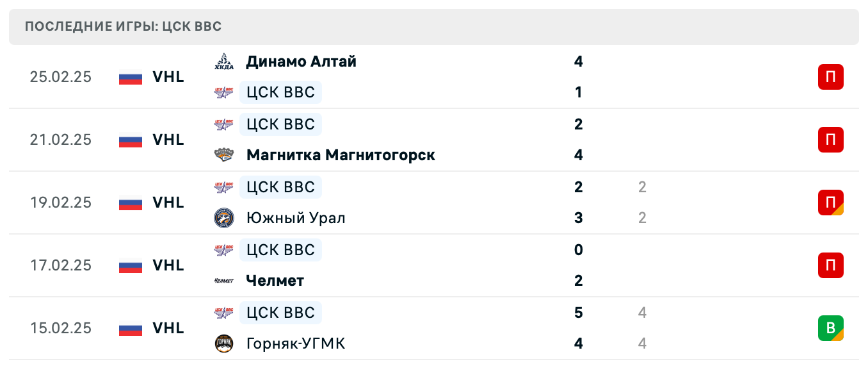Click the Russian flag in 25.02.25 row
This screenshot has height=373, width=868.
click(131, 77)
